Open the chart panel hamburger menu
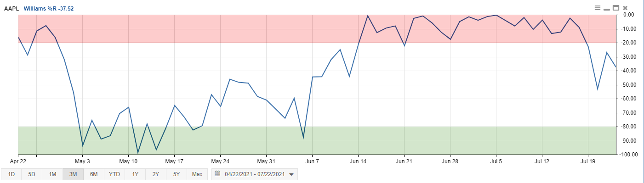Viewport: 644px width, 183px height. point(598,8)
